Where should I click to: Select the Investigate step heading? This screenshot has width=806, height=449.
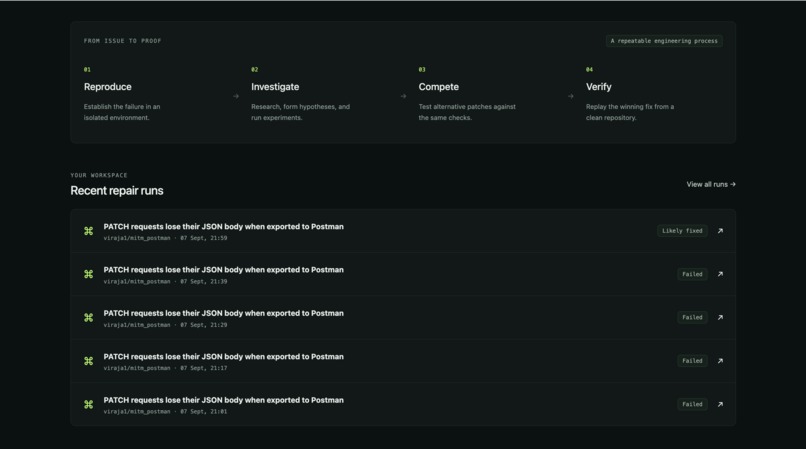click(x=275, y=87)
